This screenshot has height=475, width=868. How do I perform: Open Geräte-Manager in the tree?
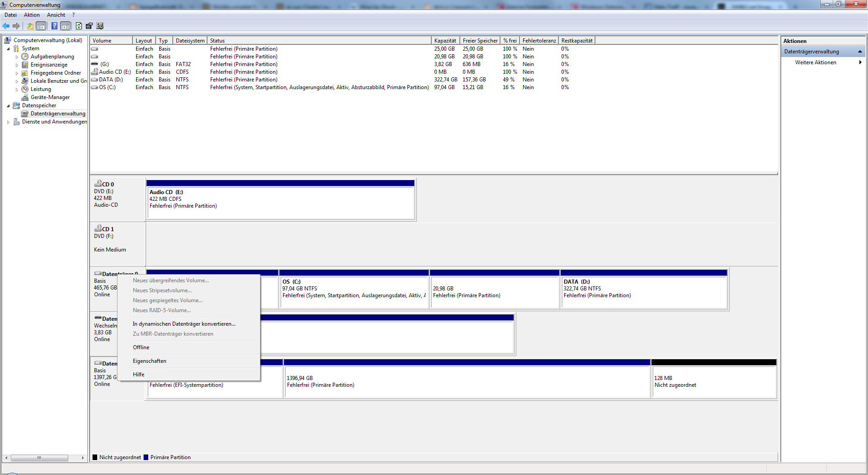pyautogui.click(x=50, y=97)
